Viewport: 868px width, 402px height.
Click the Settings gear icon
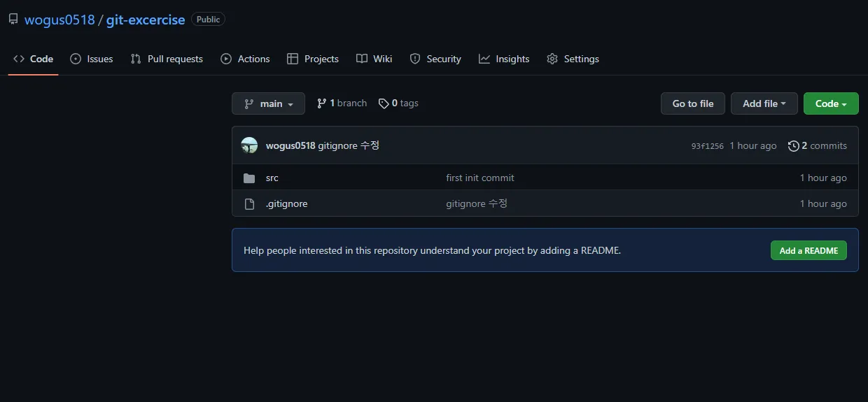[x=552, y=59]
